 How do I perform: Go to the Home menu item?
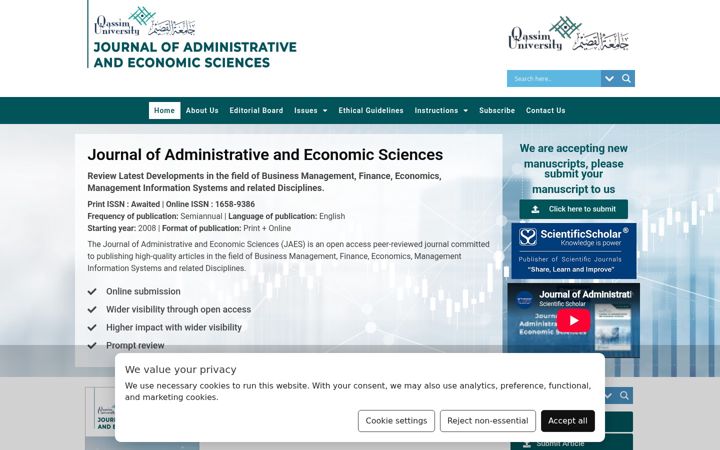pos(164,111)
